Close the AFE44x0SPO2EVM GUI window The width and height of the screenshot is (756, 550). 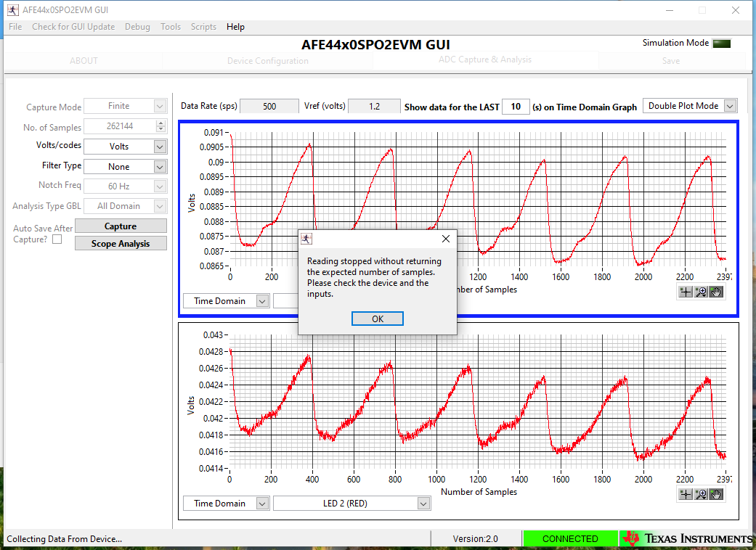tap(735, 10)
